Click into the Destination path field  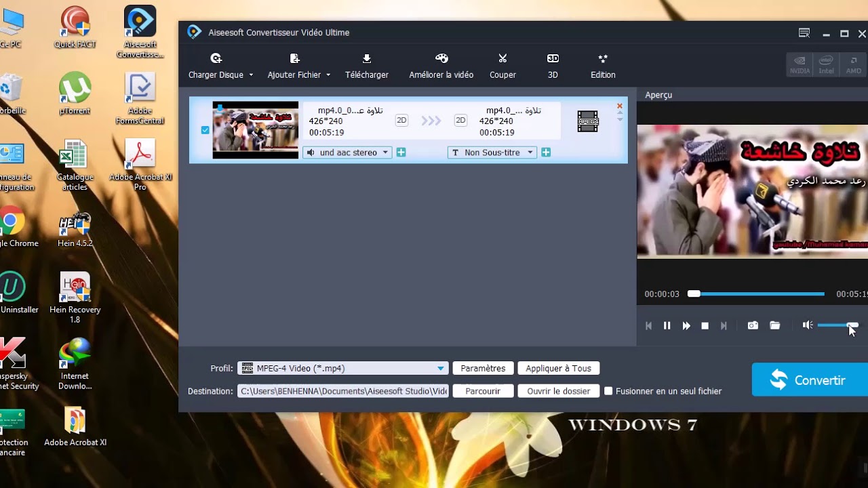pos(343,391)
